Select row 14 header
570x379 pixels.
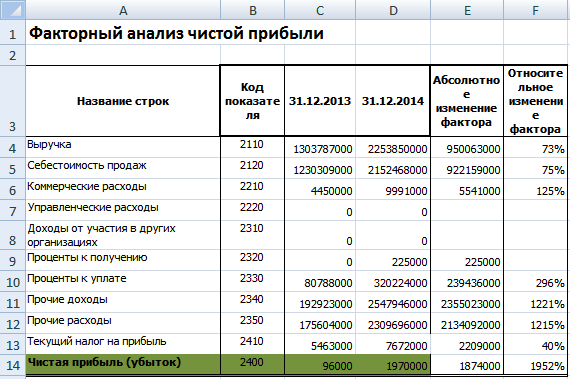click(x=13, y=364)
